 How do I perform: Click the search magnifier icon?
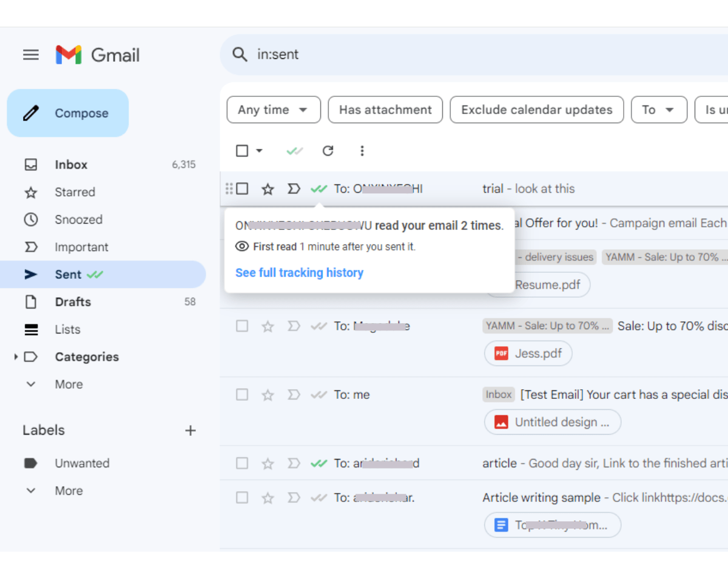[240, 55]
